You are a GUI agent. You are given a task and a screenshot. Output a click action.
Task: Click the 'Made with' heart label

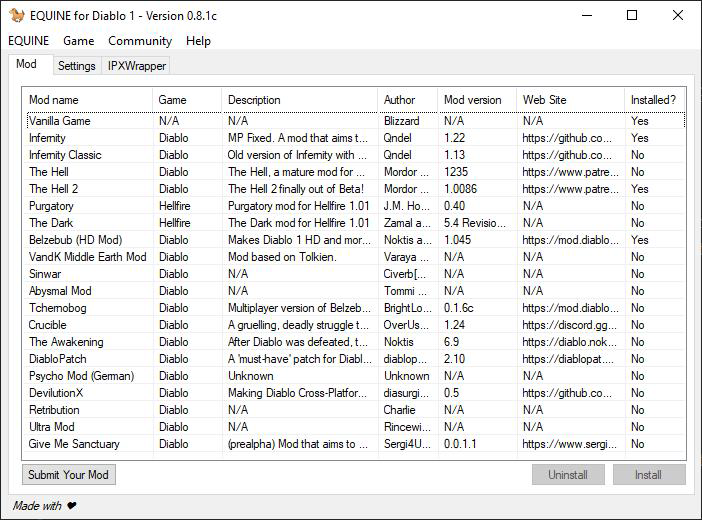(45, 506)
